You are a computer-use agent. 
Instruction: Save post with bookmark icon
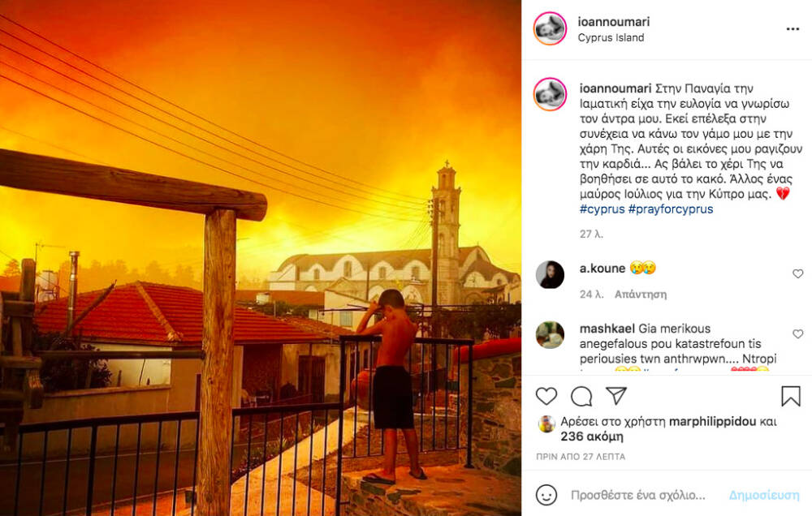[x=791, y=397]
